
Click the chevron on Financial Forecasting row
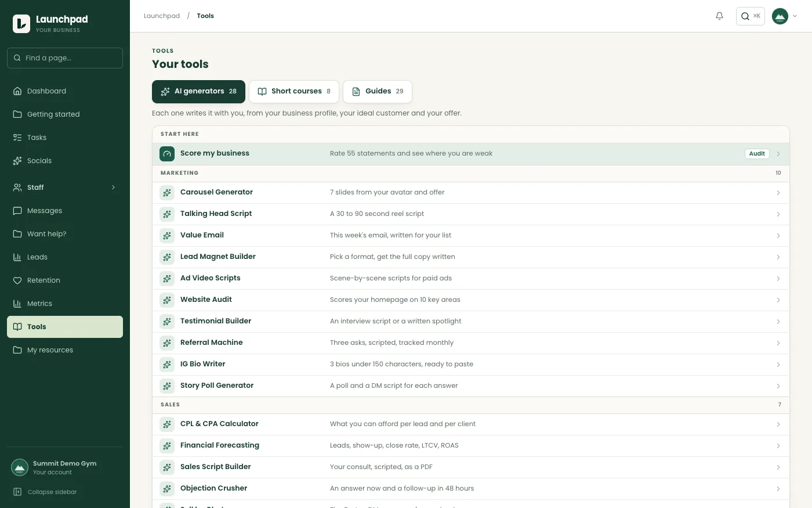pos(778,446)
